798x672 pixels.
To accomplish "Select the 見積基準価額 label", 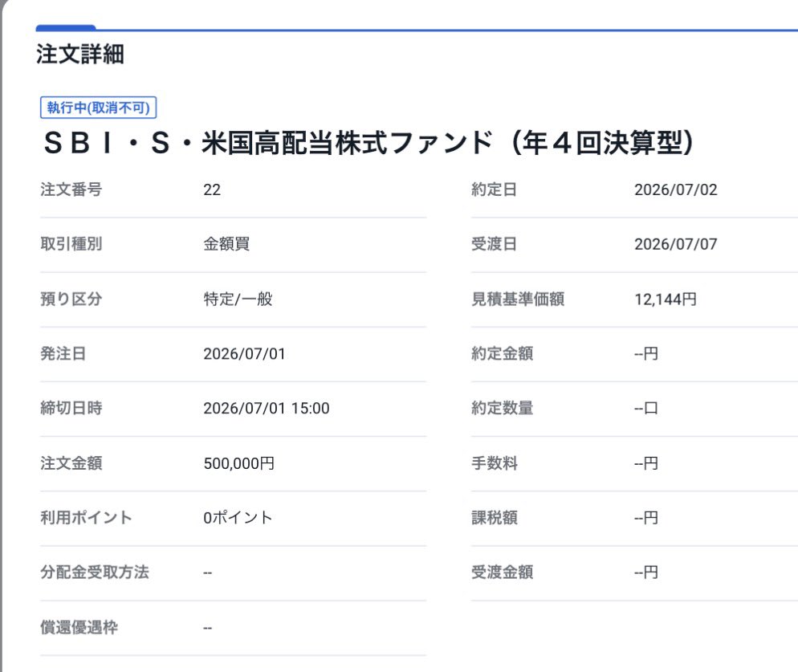I will (518, 299).
